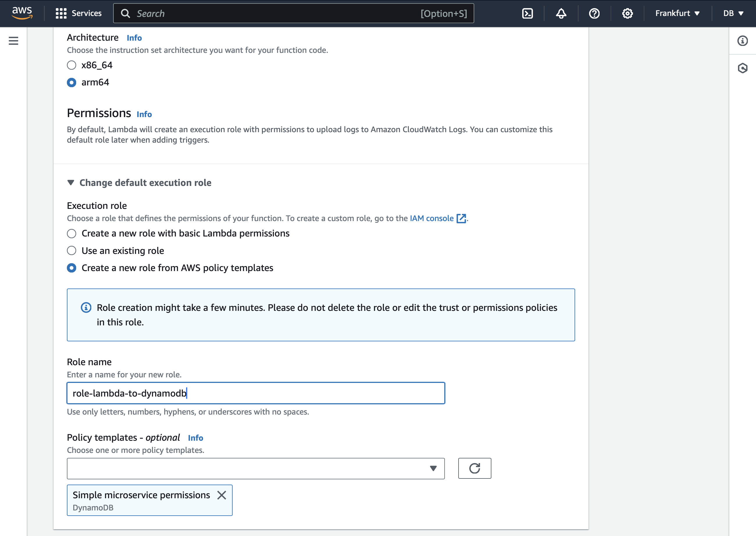Click the AWS services grid icon
Screen dimensions: 756x536
tap(60, 13)
